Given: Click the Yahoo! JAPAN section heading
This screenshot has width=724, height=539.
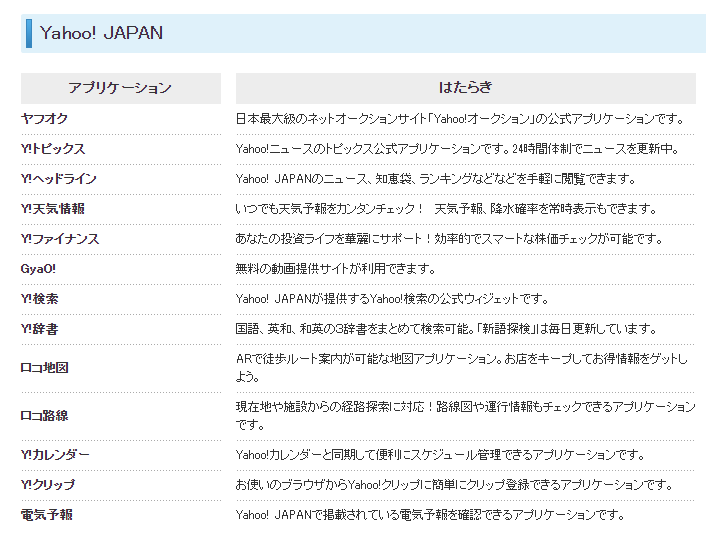Looking at the screenshot, I should click(101, 33).
